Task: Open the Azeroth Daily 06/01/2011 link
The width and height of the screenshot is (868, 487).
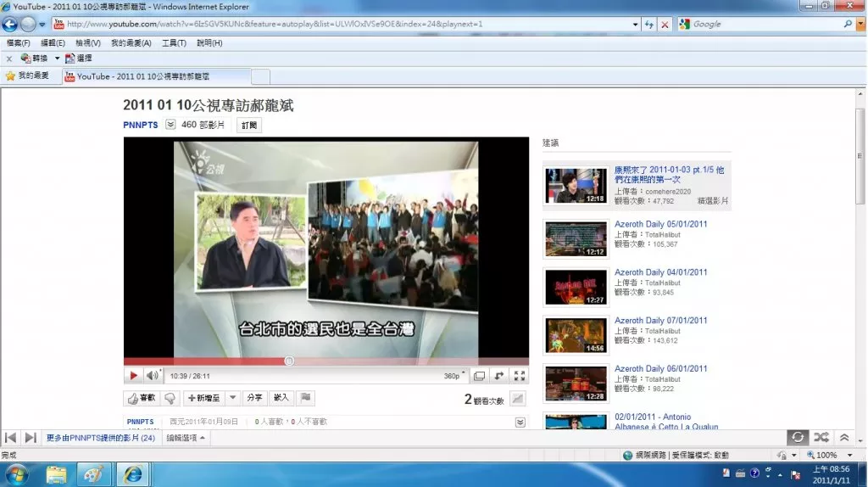Action: coord(660,368)
